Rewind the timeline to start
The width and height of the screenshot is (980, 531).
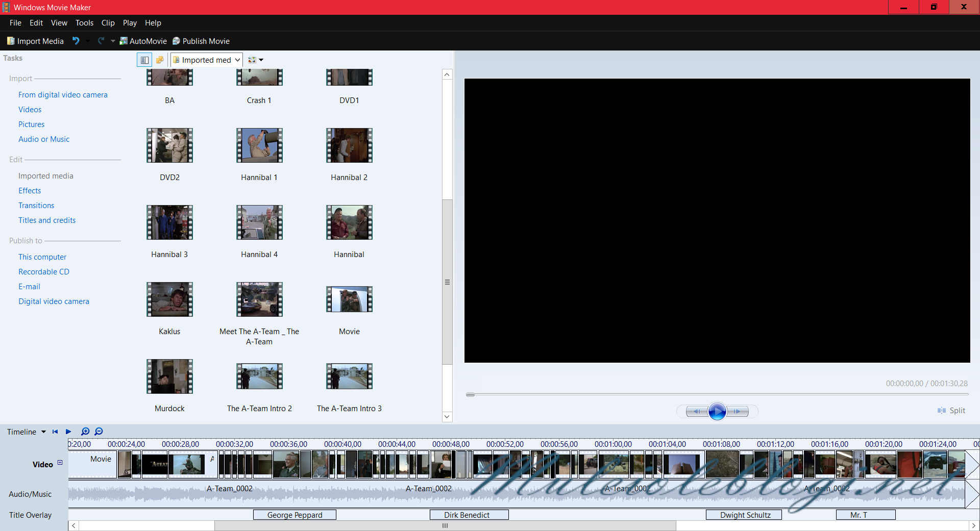pos(55,432)
